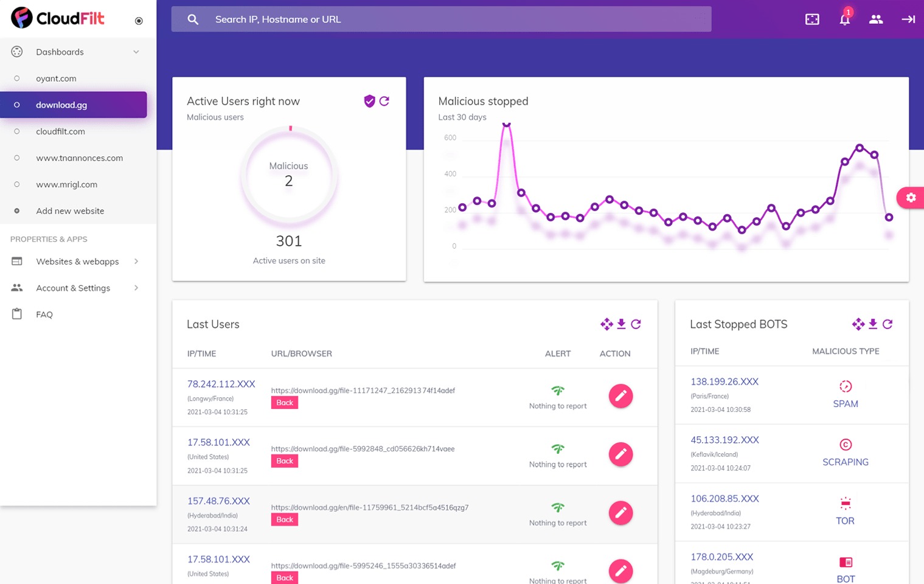Click the last data point on Malicious stopped chart
The height and width of the screenshot is (584, 924).
click(889, 217)
